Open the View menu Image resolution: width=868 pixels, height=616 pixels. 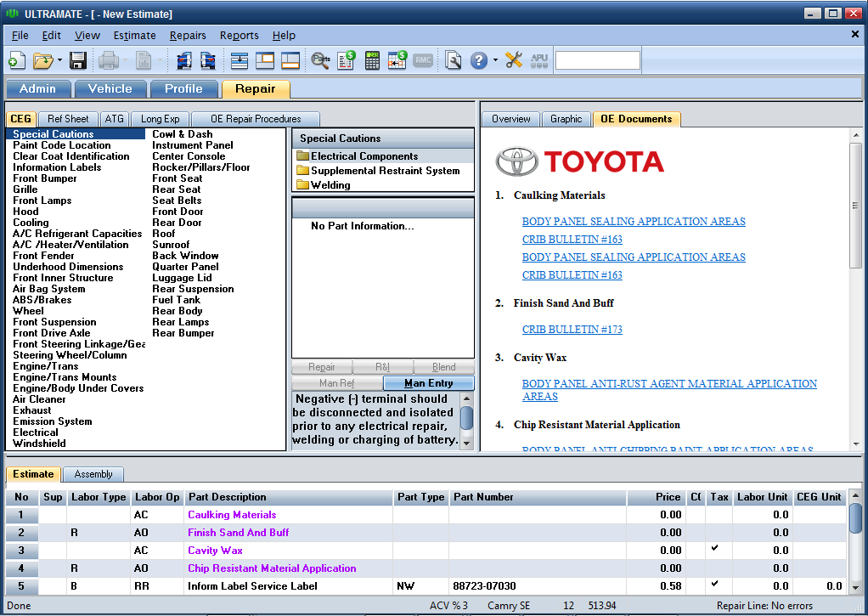pos(87,36)
